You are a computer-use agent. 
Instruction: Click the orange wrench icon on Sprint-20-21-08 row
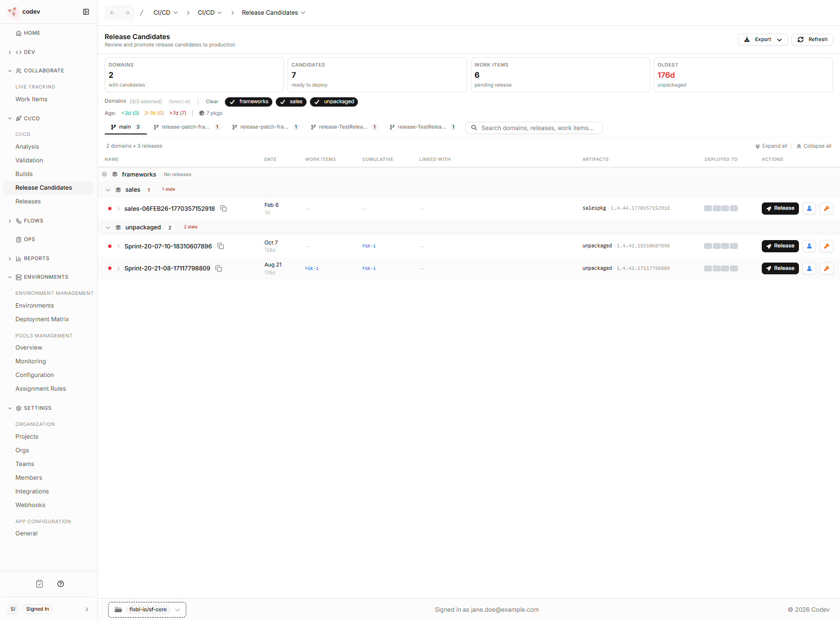[x=826, y=268]
